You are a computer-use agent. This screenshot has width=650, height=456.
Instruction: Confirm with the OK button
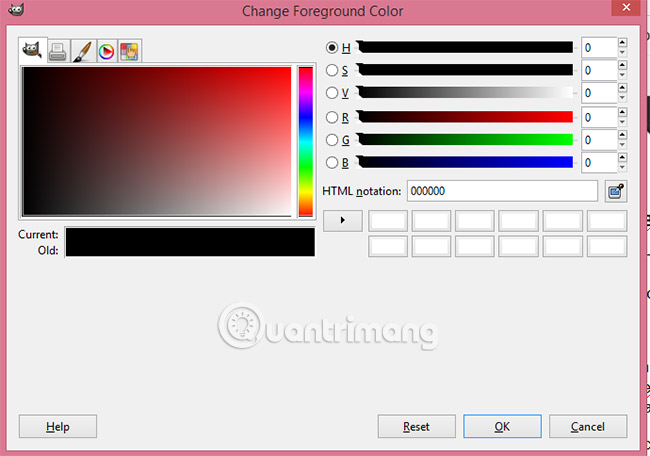(x=502, y=427)
